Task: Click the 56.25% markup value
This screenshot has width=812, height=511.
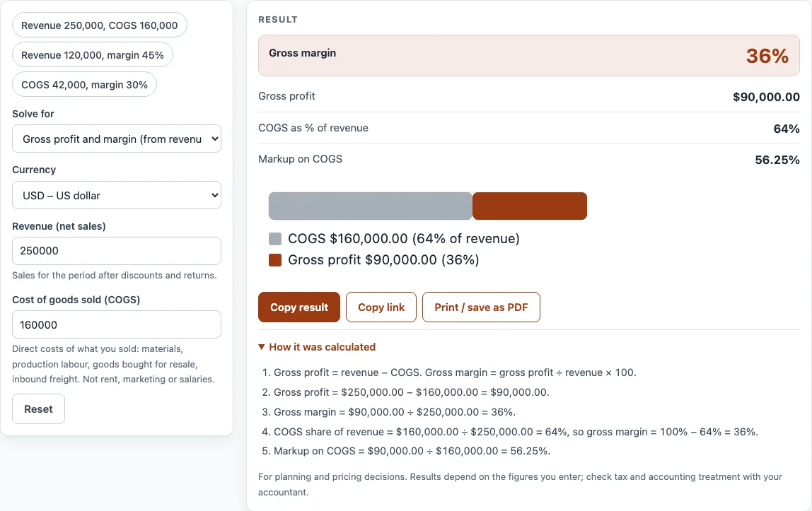Action: (x=777, y=160)
